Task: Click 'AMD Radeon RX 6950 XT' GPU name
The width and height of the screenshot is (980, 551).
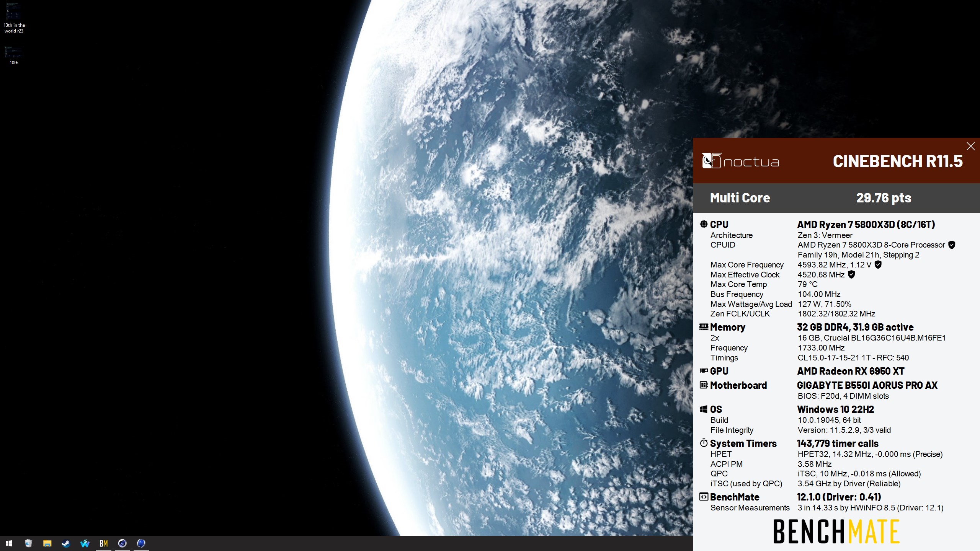Action: [x=851, y=371]
